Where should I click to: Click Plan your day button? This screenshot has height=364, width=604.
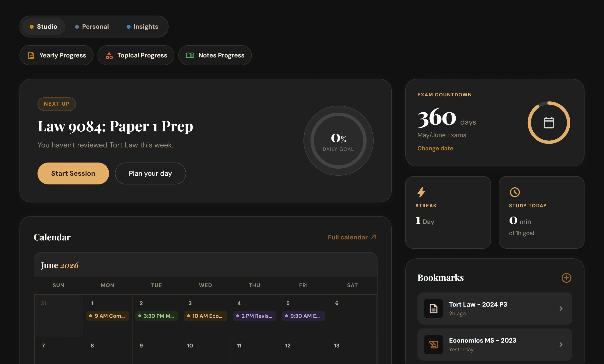[x=150, y=173]
